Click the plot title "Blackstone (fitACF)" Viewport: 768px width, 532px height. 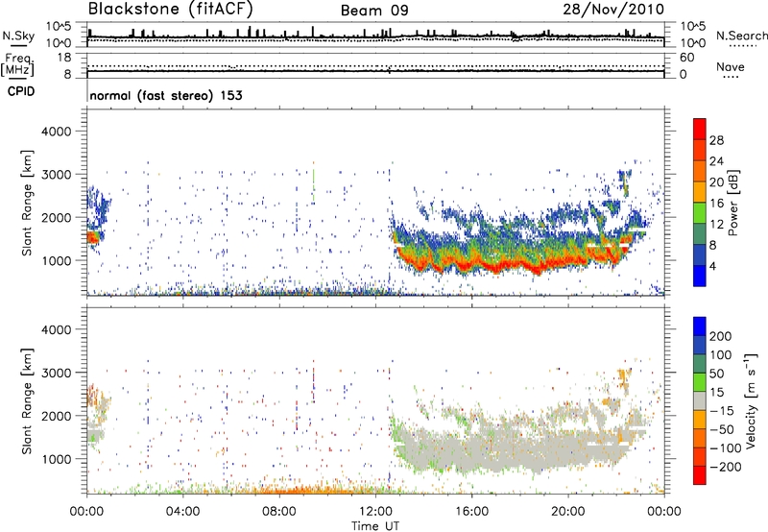coord(170,9)
